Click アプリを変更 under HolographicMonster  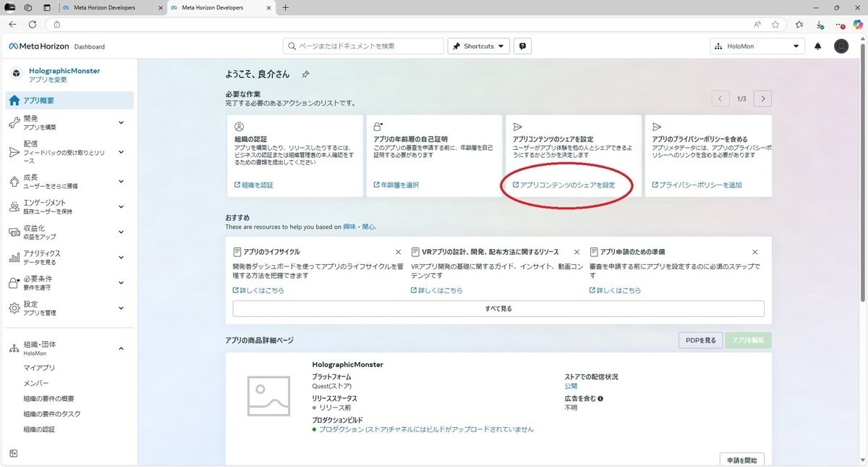(x=48, y=80)
